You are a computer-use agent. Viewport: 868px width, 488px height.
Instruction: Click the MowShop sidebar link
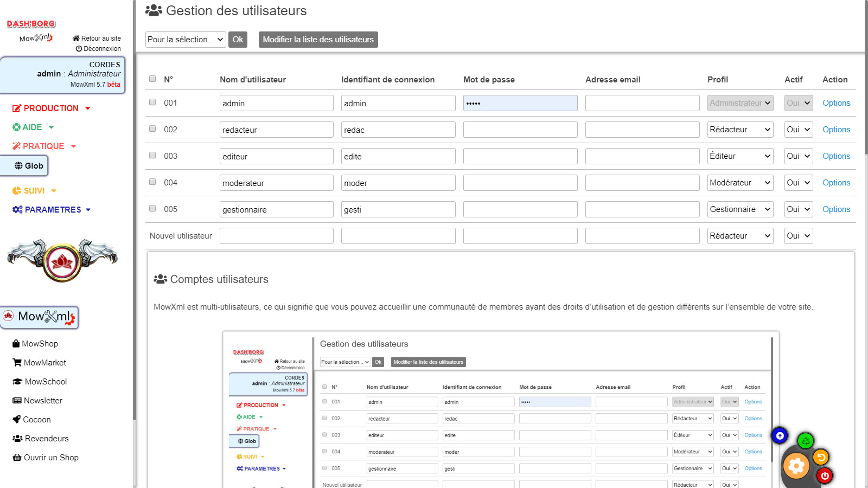pyautogui.click(x=40, y=344)
